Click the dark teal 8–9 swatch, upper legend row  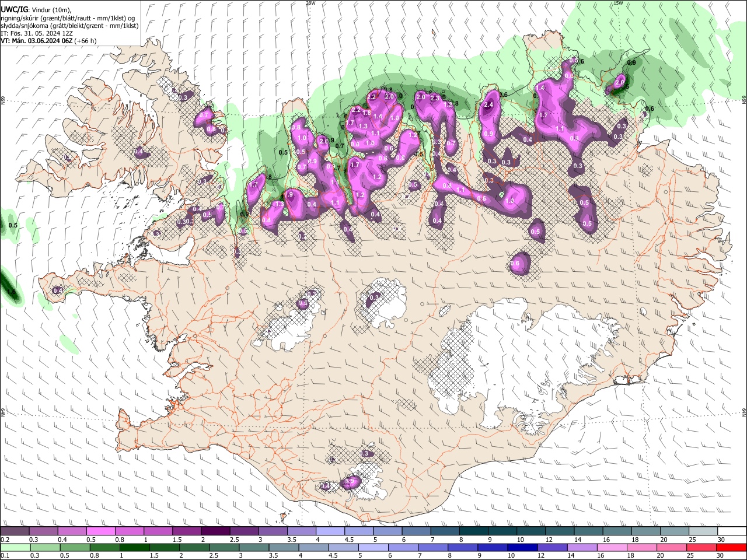474,531
